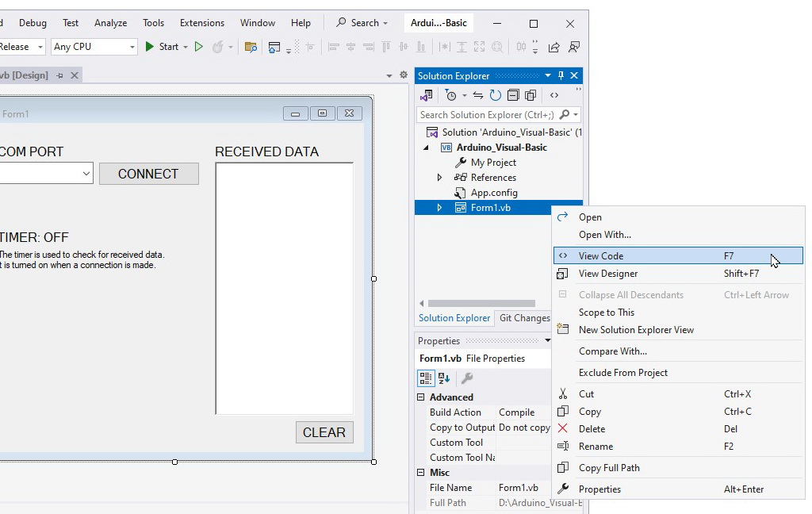Viewport: 812px width, 514px height.
Task: Expand the References node
Action: coord(440,178)
